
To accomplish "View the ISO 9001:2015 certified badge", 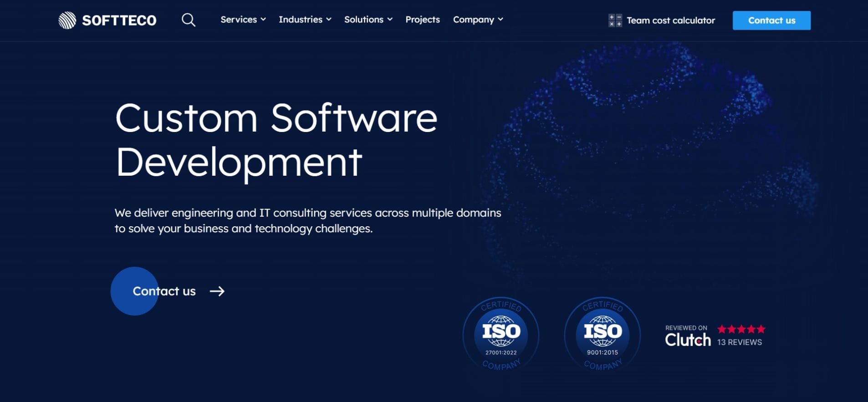I will [602, 335].
